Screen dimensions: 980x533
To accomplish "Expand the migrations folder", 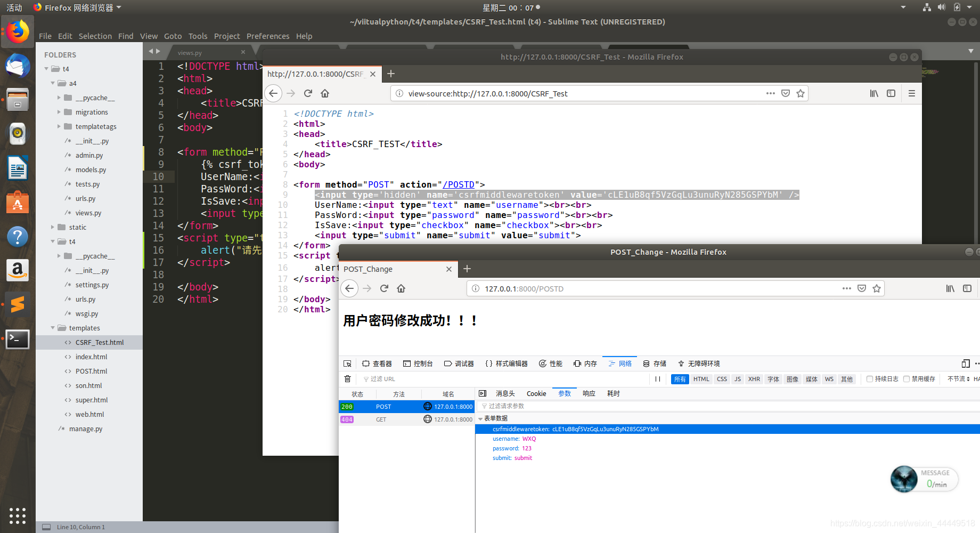I will coord(59,112).
